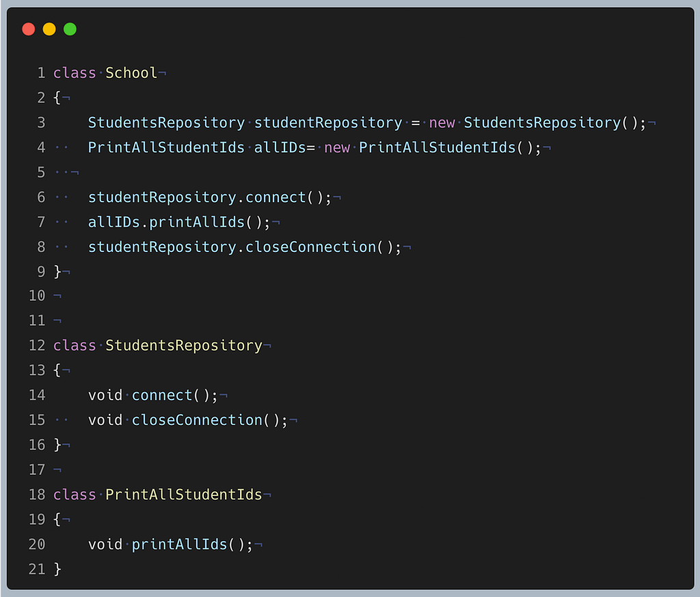Click the "class" keyword on line 1
700x597 pixels.
click(75, 72)
